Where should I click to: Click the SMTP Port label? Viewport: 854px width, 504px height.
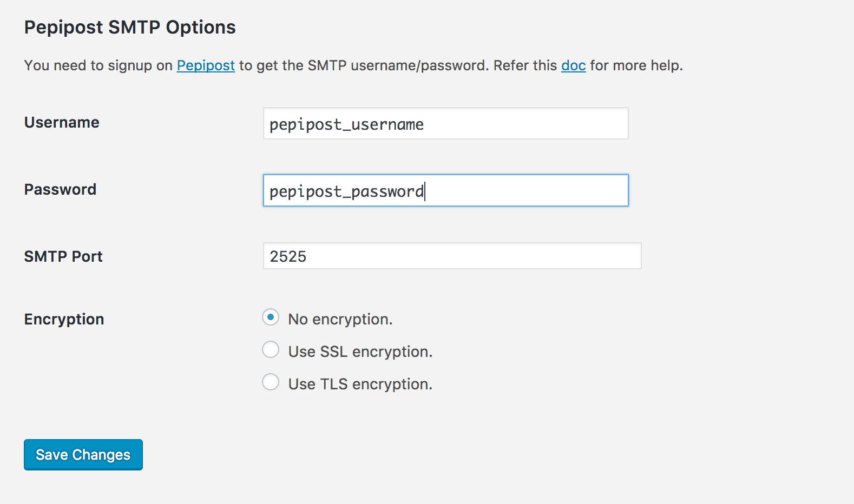(63, 257)
